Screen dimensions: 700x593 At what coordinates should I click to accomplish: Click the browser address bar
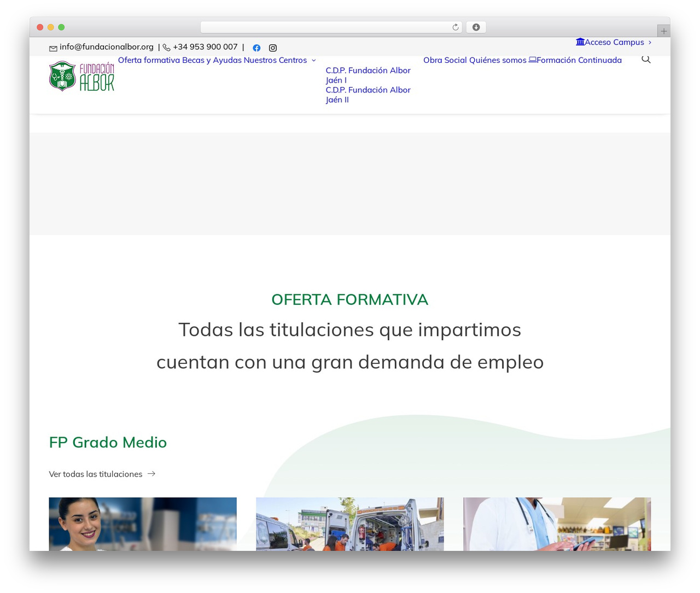[331, 27]
